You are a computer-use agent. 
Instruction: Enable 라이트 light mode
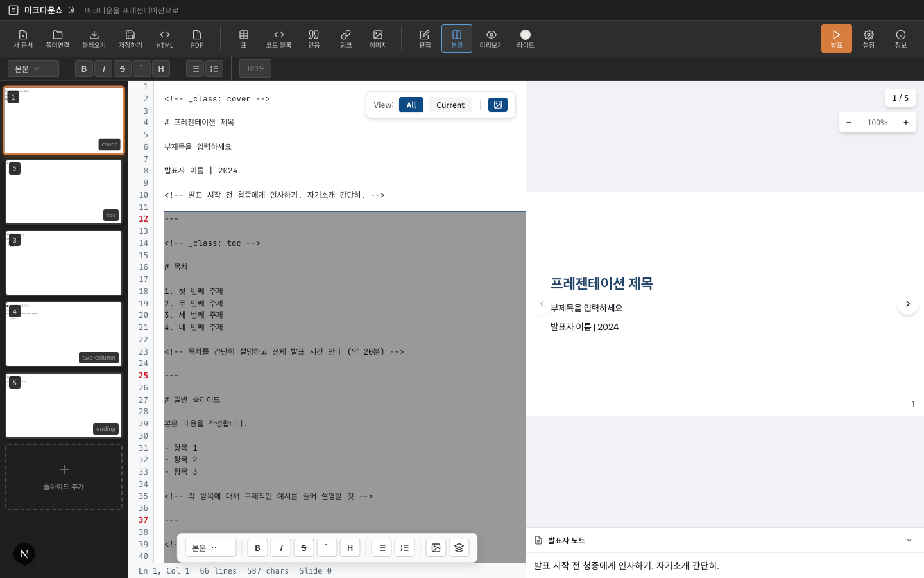(525, 39)
